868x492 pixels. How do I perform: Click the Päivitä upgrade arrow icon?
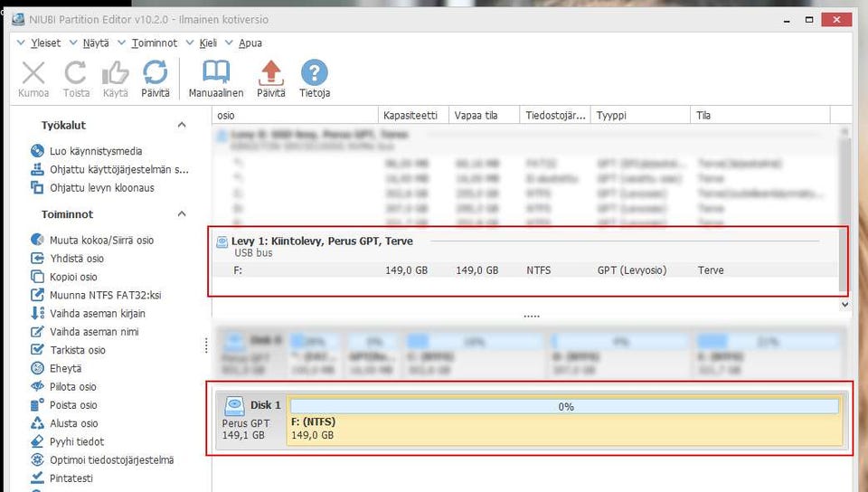[270, 73]
